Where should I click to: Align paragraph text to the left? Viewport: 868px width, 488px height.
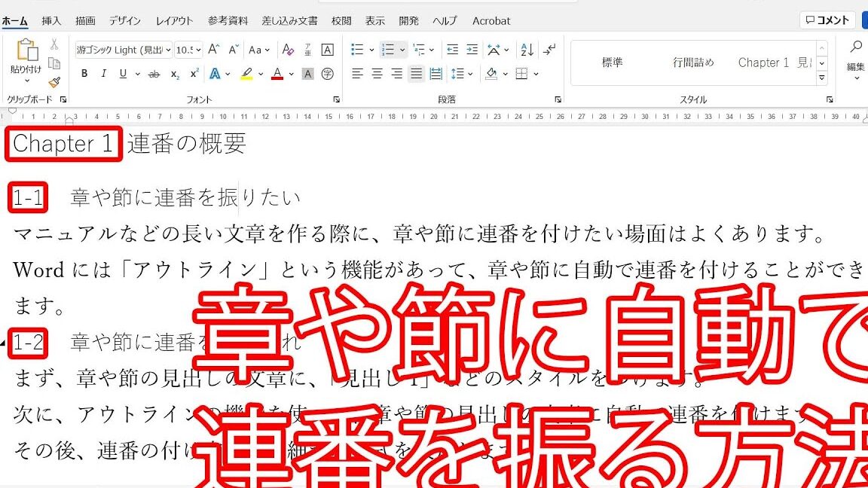[x=358, y=74]
